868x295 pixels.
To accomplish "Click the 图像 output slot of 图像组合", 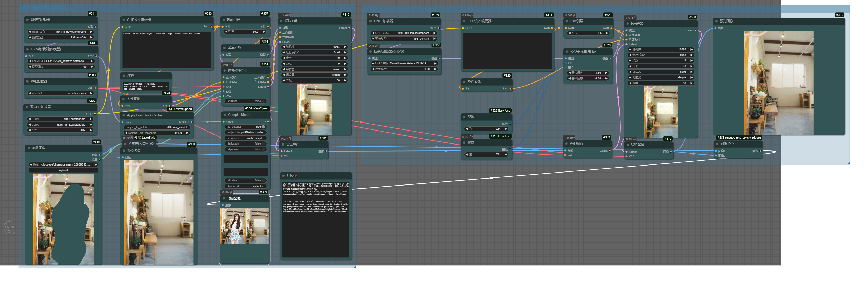I will point(761,151).
